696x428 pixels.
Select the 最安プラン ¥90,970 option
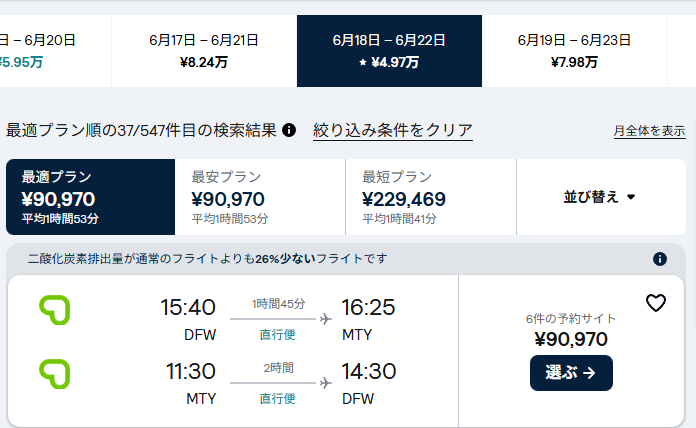click(259, 197)
